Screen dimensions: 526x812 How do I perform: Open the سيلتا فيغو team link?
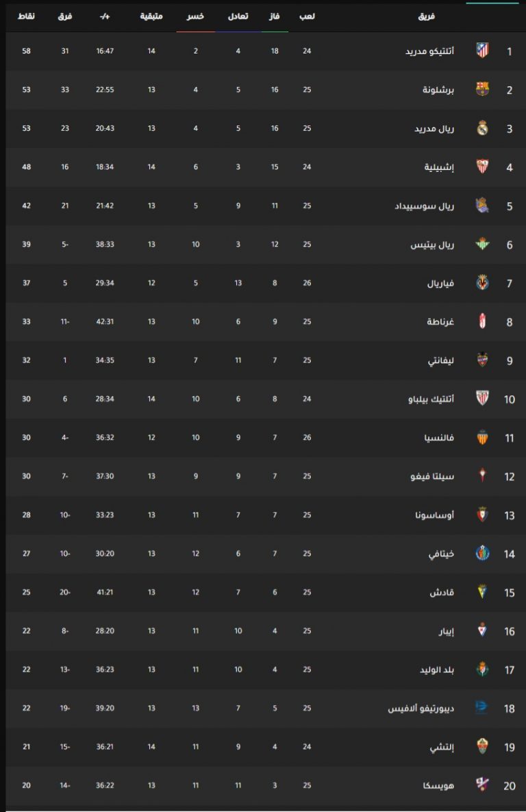coord(432,476)
